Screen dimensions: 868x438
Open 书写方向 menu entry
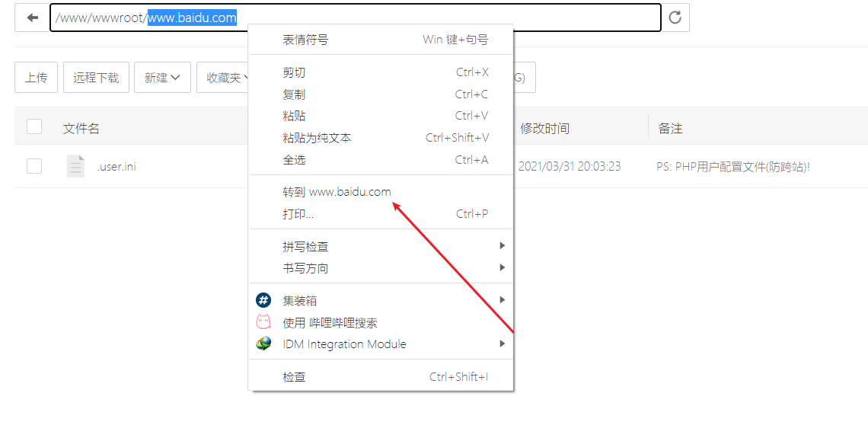click(x=381, y=268)
